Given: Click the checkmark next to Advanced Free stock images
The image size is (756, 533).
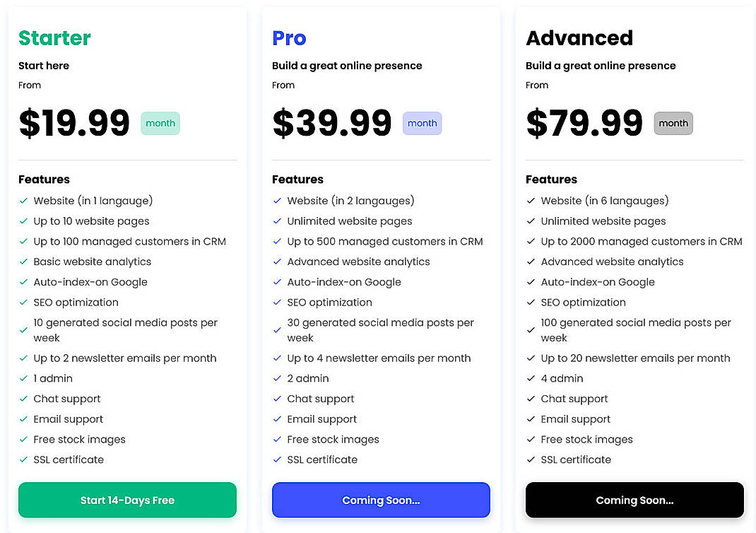Looking at the screenshot, I should (x=531, y=439).
